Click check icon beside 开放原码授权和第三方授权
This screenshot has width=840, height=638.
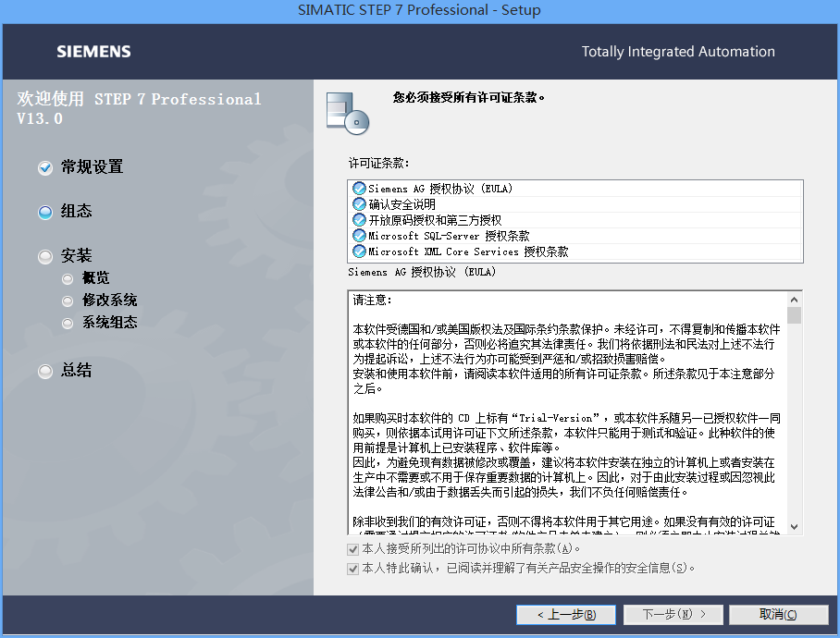(x=359, y=220)
